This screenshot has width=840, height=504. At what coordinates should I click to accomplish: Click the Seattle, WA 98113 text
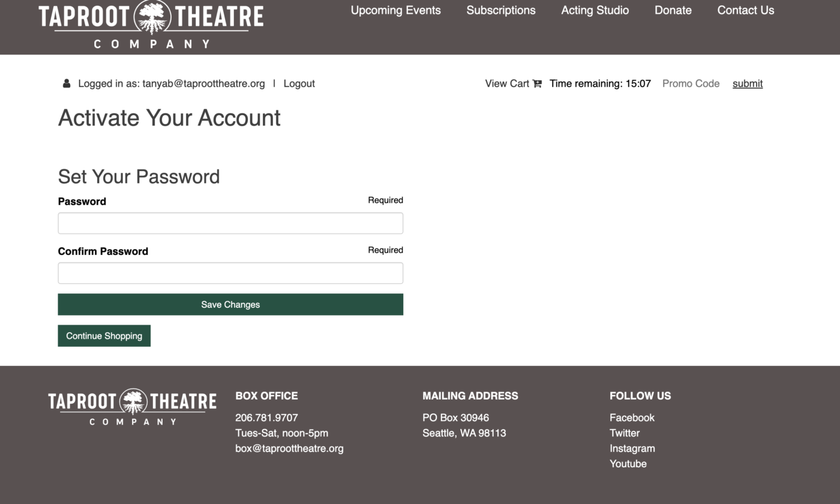tap(464, 433)
